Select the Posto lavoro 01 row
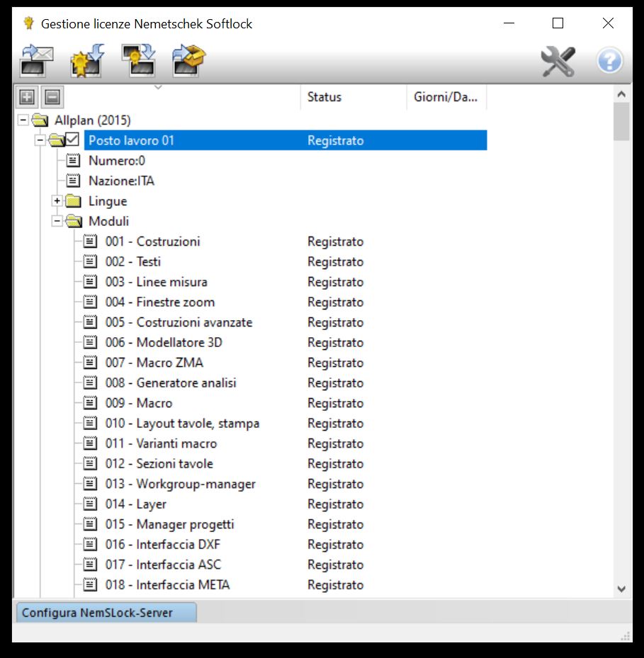The image size is (644, 658). click(x=286, y=140)
